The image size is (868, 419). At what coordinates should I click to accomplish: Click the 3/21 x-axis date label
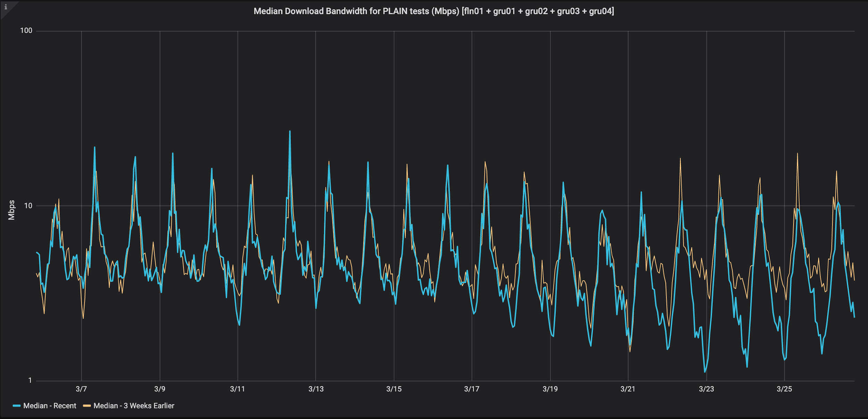point(628,389)
